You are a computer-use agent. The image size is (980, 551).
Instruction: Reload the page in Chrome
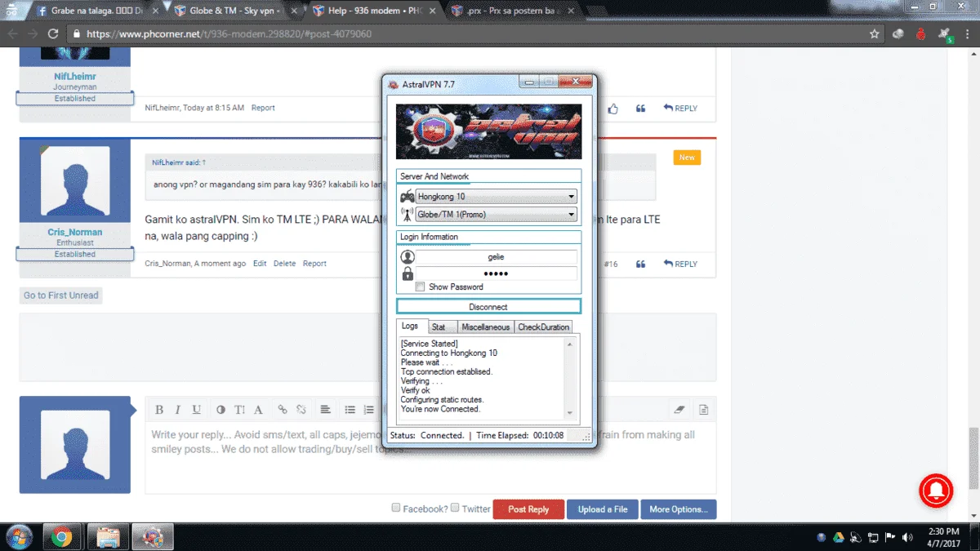[x=53, y=34]
